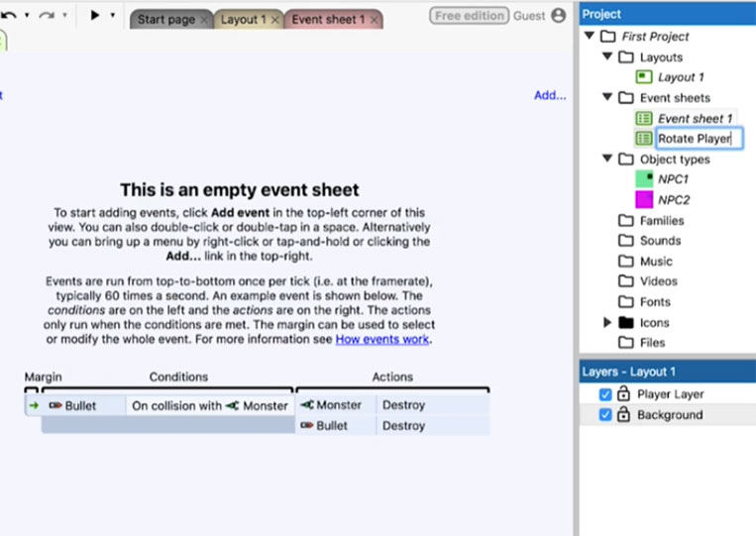
Task: Click the Layers - Layout 1 panel header
Action: 667,372
